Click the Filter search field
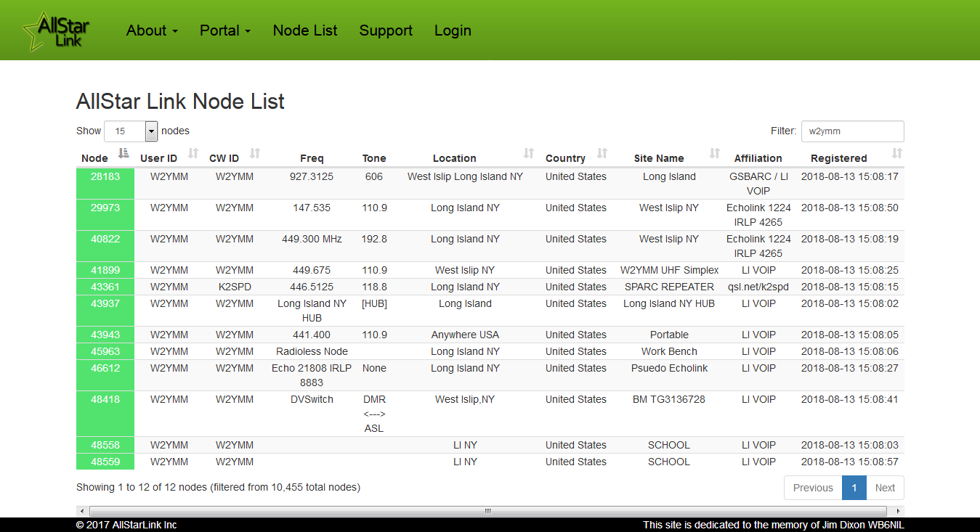980x532 pixels. tap(853, 131)
